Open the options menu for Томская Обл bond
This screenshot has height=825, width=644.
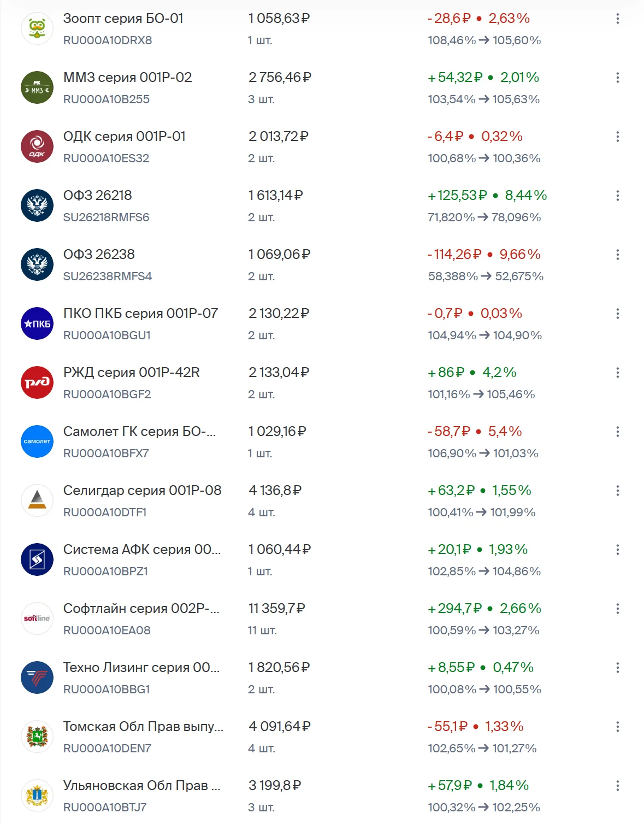click(618, 727)
